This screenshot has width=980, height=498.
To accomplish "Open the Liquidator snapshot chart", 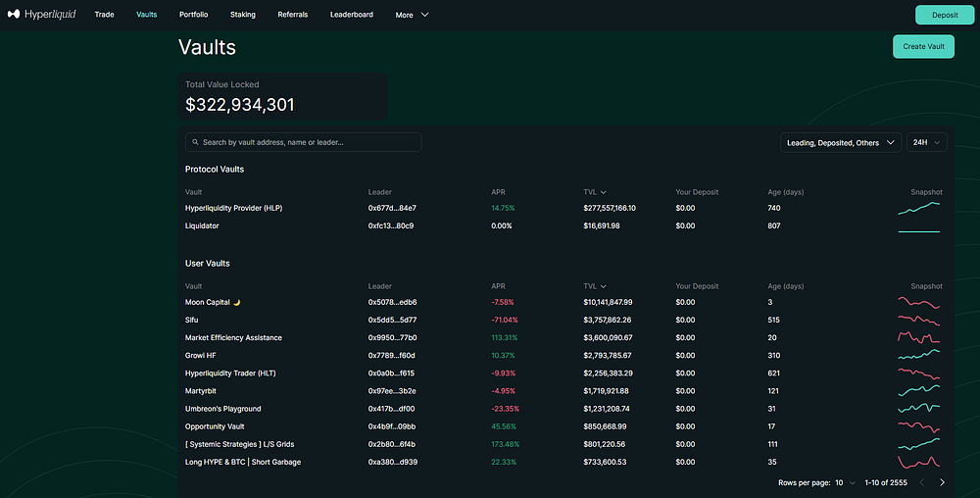I will [x=919, y=231].
